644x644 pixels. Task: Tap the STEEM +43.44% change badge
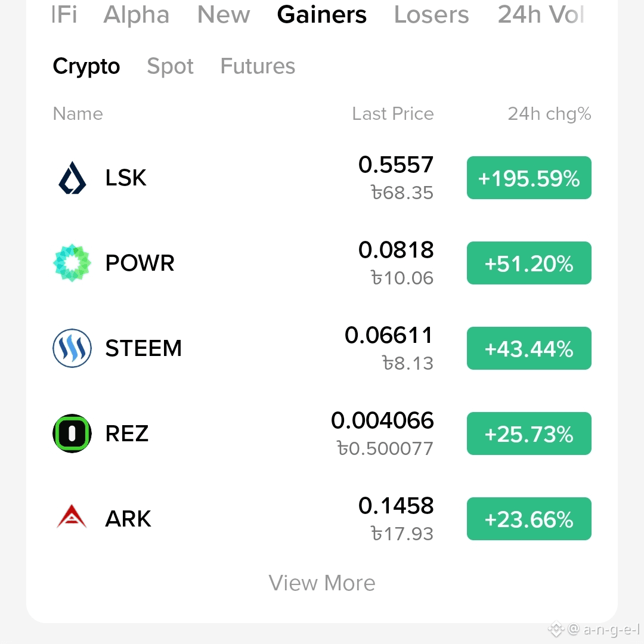point(529,348)
